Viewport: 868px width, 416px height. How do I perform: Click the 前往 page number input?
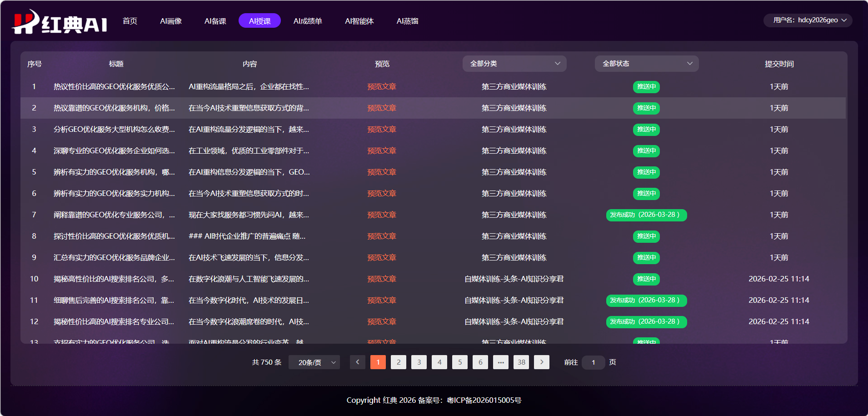(593, 362)
